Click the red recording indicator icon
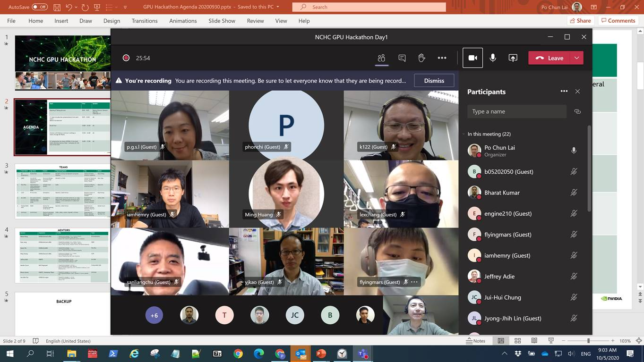644x362 pixels. tap(126, 58)
